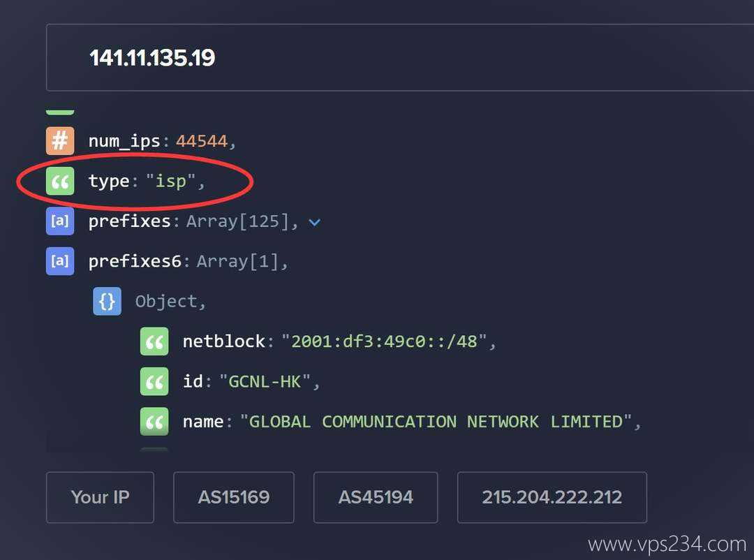Focus the IP search field showing 141.11.135.19

coord(400,58)
